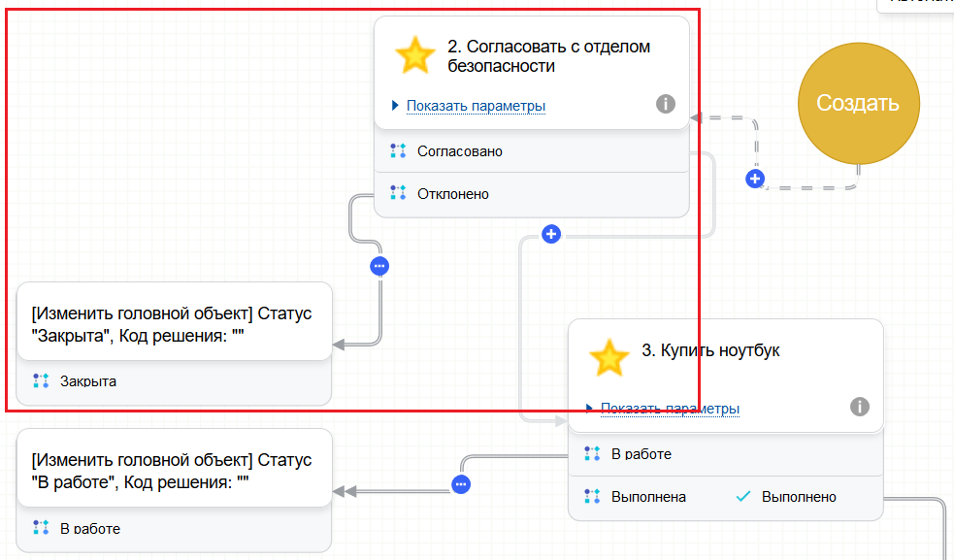The height and width of the screenshot is (560, 954).
Task: Click the checkmark icon beside "Выполнено"
Action: pos(743,497)
